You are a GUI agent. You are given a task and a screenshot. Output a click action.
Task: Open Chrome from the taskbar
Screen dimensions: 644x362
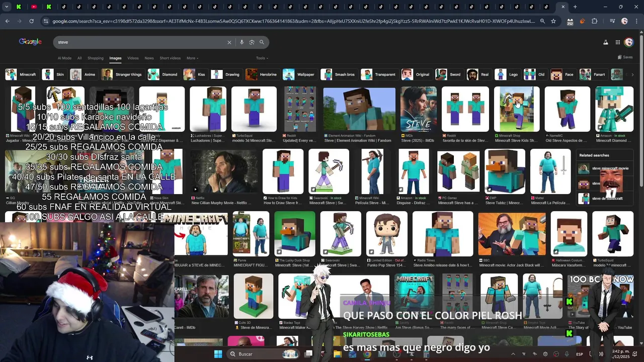[367, 354]
